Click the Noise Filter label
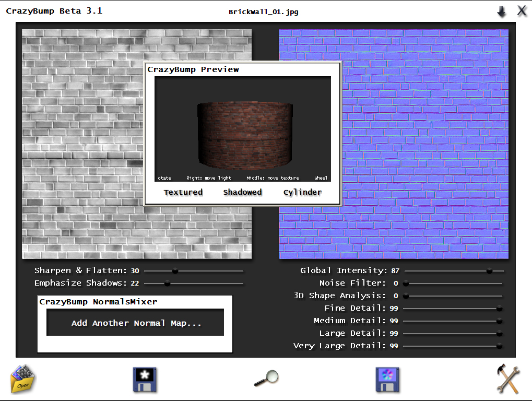 pyautogui.click(x=352, y=283)
